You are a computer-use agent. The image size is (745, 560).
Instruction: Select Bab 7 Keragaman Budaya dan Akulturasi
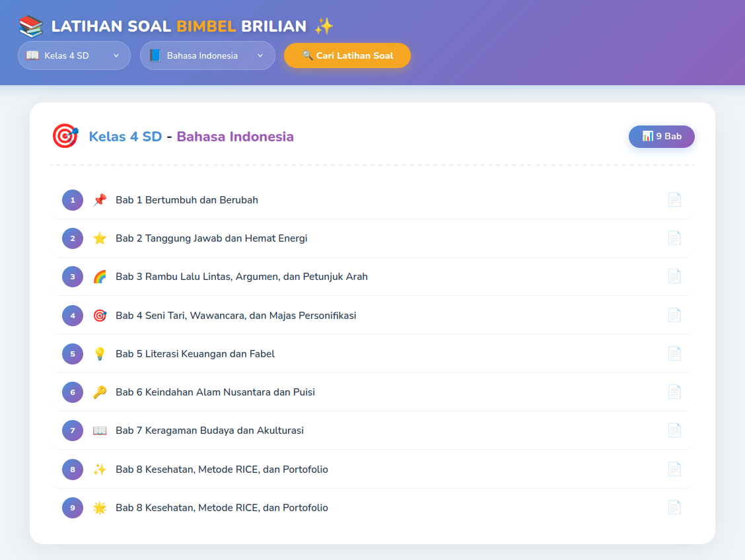point(373,431)
